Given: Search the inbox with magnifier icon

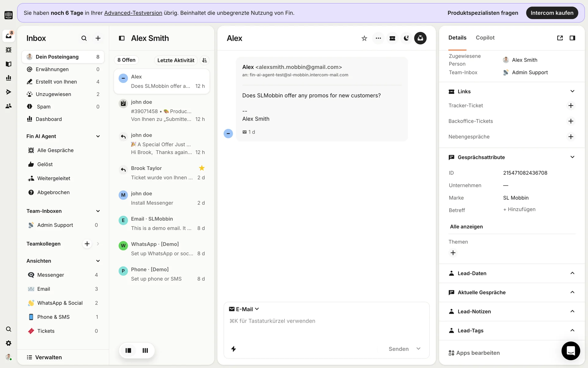Looking at the screenshot, I should pyautogui.click(x=84, y=38).
